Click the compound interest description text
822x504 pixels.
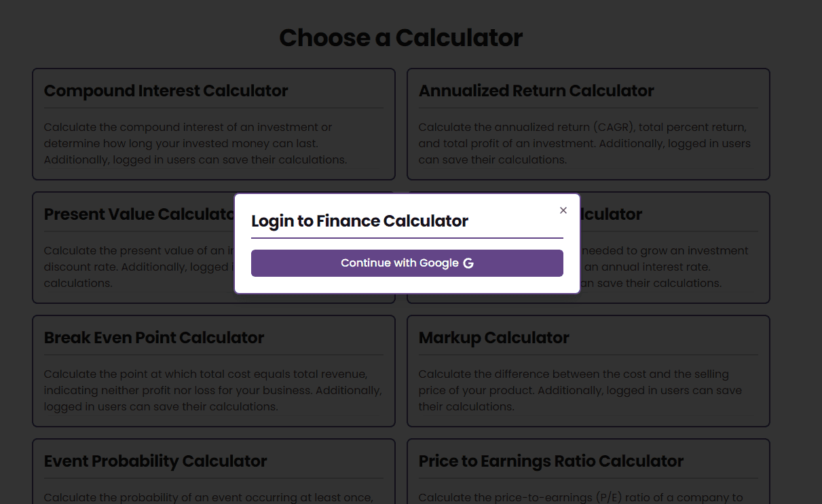195,143
